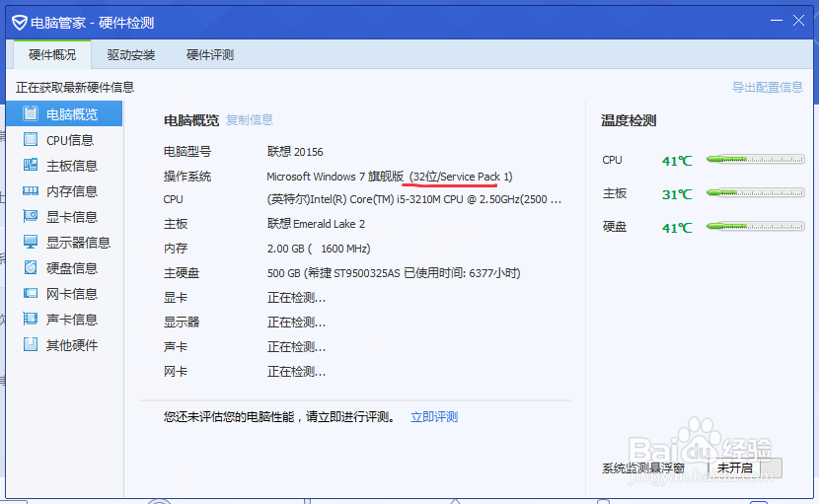Open the 网卡信息 sidebar icon
819x504 pixels.
(x=31, y=293)
